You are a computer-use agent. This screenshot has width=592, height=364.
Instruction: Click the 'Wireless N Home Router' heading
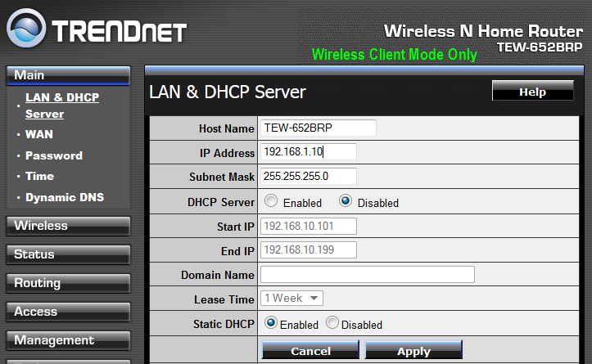483,31
